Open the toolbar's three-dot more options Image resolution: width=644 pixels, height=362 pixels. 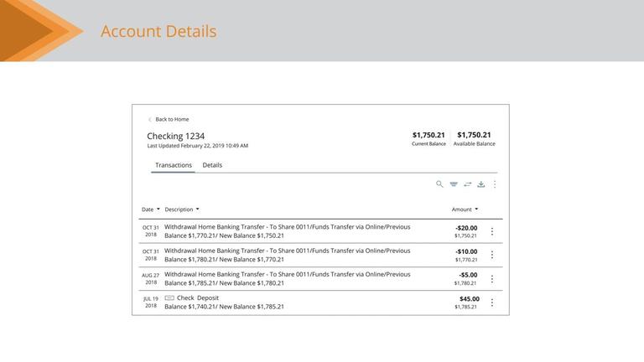coord(495,184)
